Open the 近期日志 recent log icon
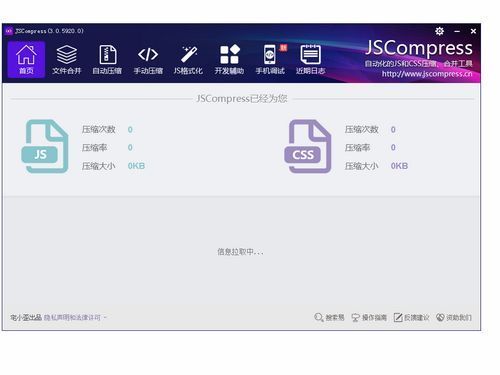Screen dimensions: 500x375 tap(311, 60)
